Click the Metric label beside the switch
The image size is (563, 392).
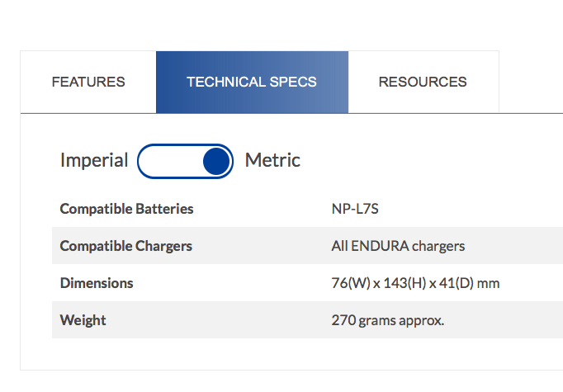(x=272, y=160)
